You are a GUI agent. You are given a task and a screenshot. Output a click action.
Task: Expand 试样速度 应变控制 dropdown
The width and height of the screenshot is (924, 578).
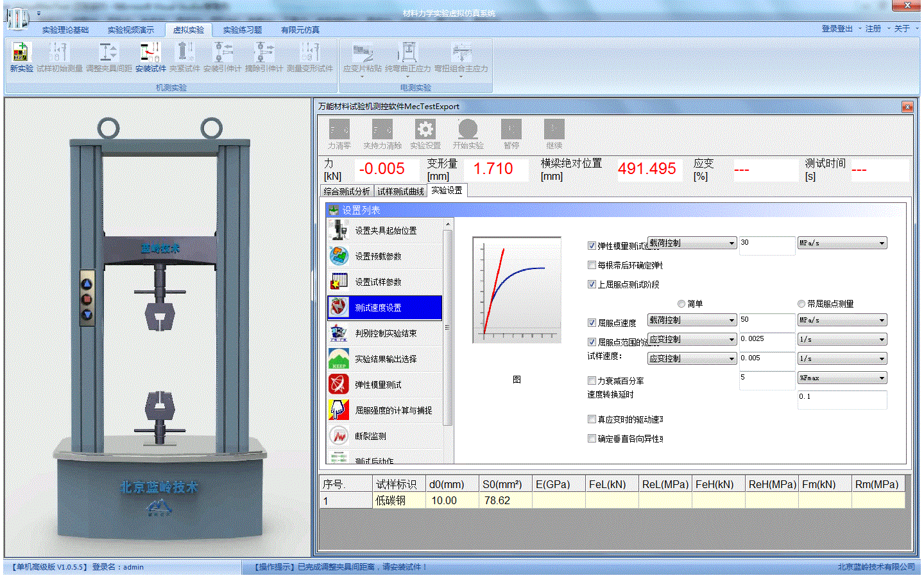(732, 359)
